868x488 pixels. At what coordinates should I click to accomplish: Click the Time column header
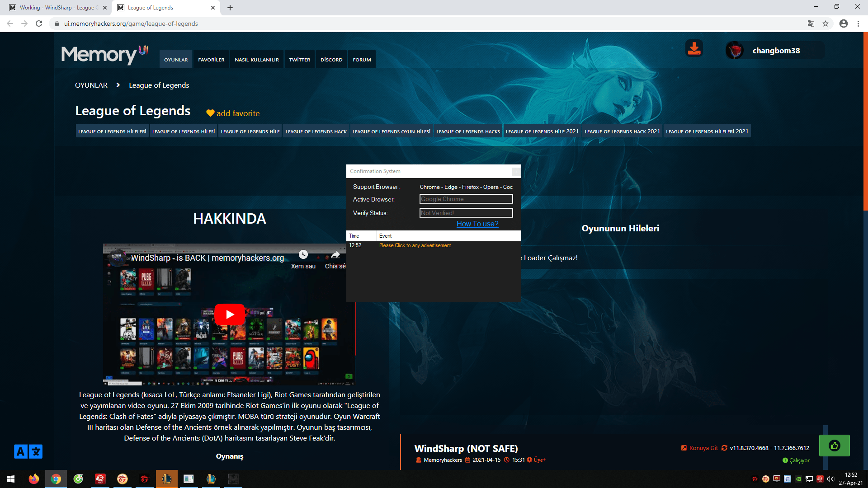[361, 236]
